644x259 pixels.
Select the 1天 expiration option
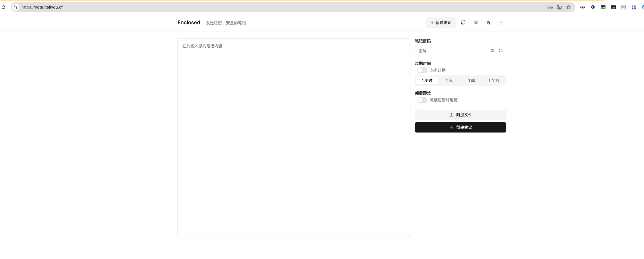point(449,81)
